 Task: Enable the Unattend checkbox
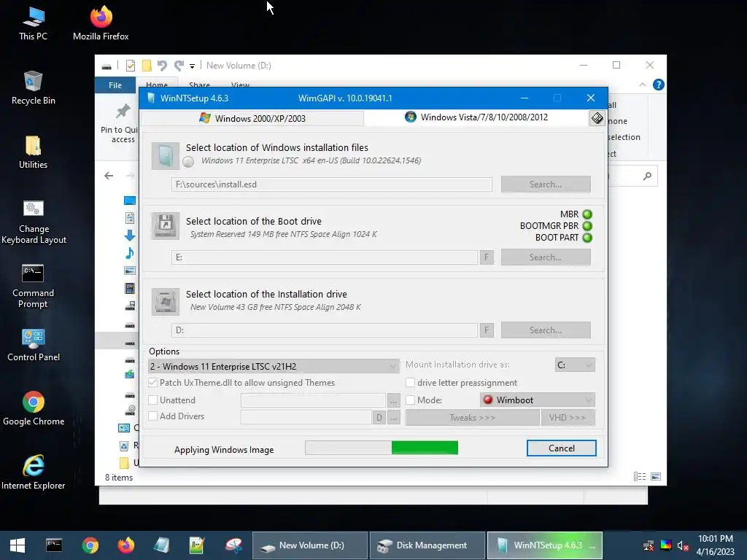coord(153,400)
